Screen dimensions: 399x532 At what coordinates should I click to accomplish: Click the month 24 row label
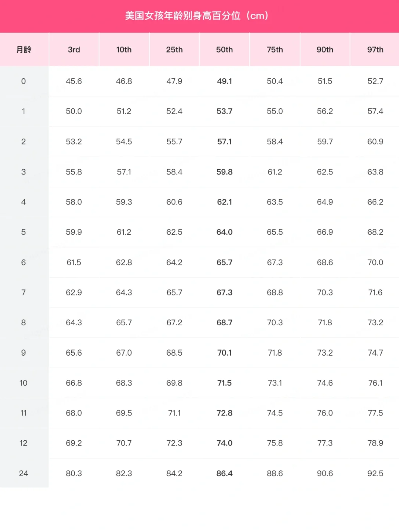point(24,474)
